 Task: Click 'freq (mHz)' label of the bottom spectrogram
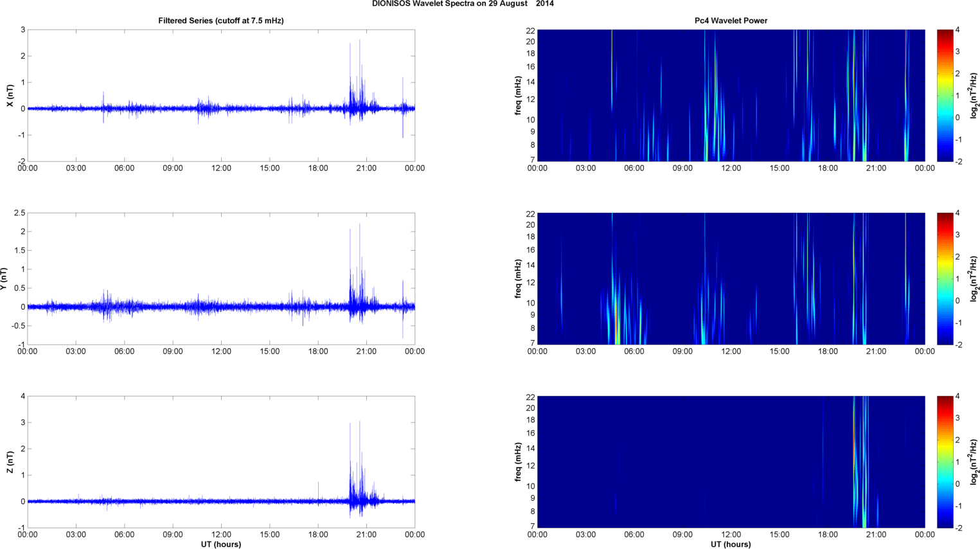coord(518,462)
